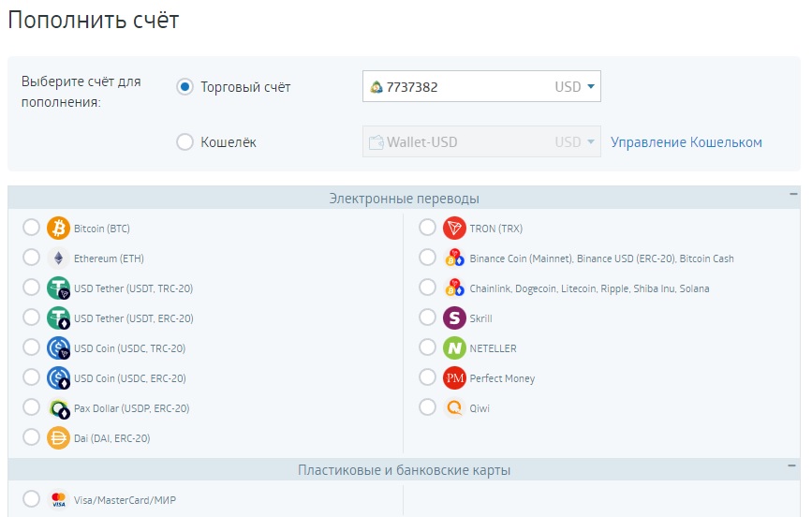Click USD Tether (USDT, ERC-20) label
The width and height of the screenshot is (812, 517).
(134, 318)
